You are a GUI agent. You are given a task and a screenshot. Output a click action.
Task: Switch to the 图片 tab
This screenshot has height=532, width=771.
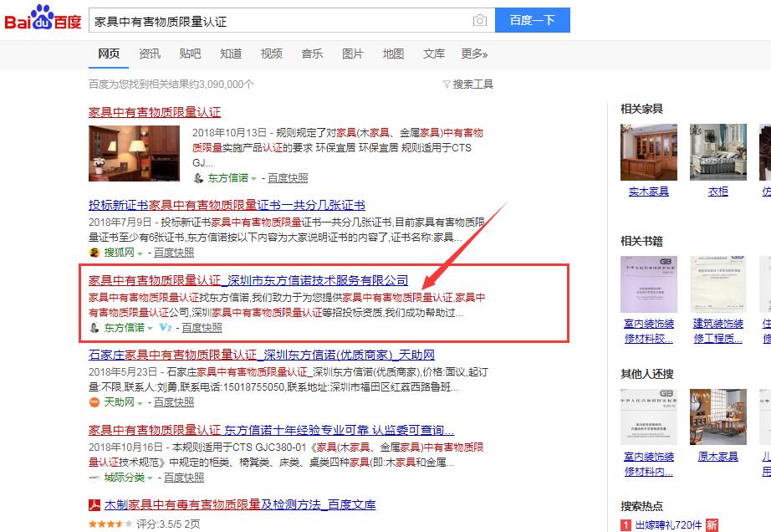coord(353,54)
